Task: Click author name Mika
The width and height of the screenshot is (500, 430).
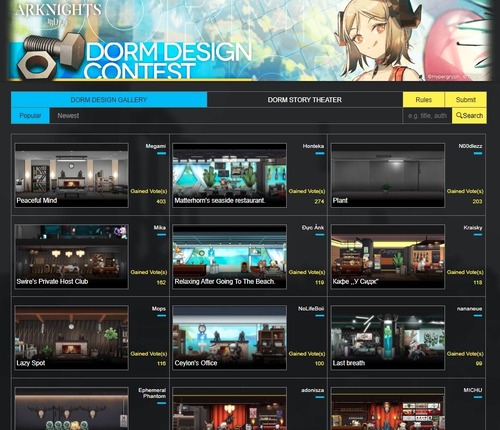Action: 160,227
